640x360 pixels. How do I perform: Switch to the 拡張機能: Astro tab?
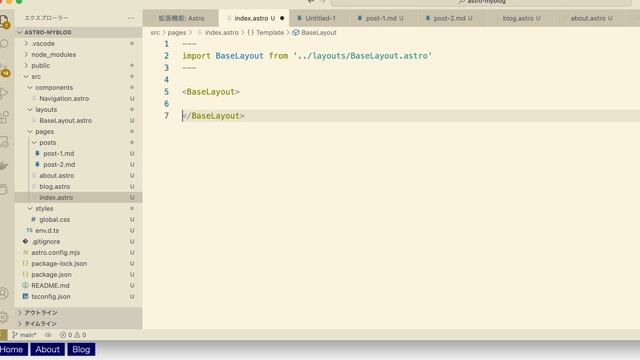tap(181, 18)
